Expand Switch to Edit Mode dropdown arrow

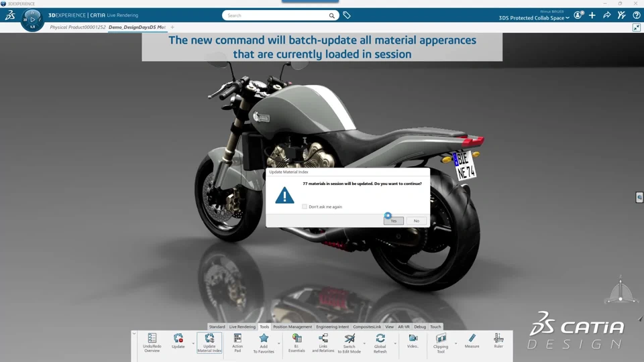click(x=365, y=343)
